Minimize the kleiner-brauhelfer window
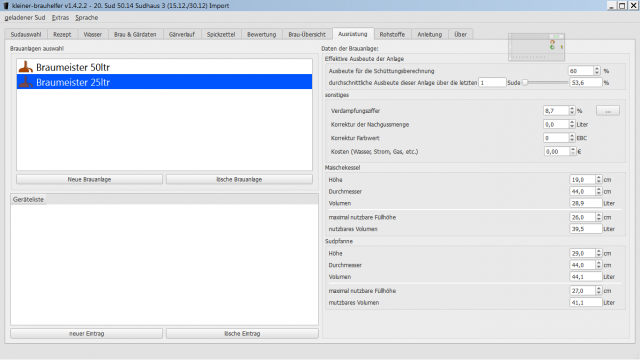The image size is (640, 360). click(611, 6)
